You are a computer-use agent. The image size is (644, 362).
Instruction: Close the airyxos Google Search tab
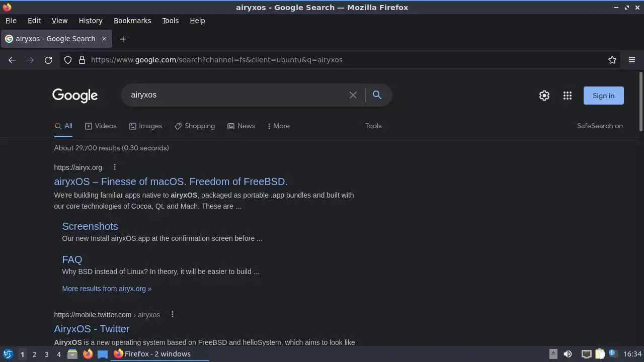coord(104,39)
